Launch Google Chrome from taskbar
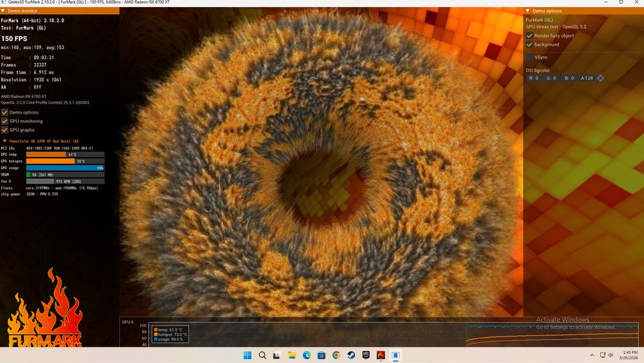The width and height of the screenshot is (644, 363). (336, 355)
